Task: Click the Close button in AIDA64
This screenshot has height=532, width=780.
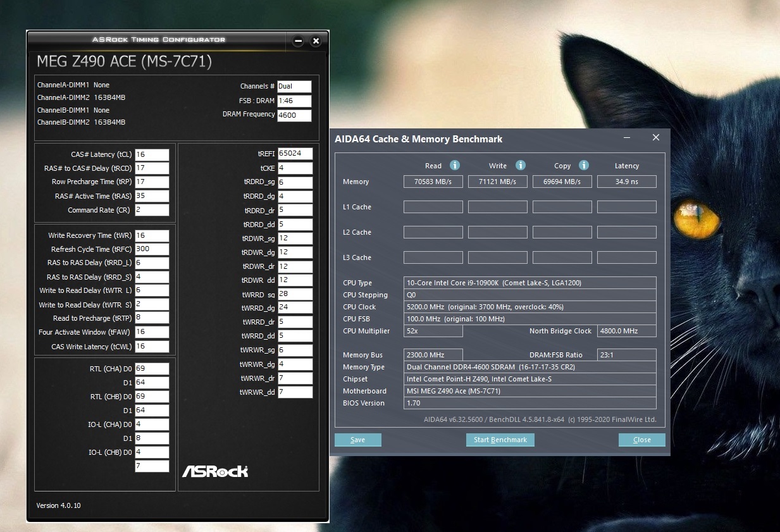Action: click(x=642, y=440)
